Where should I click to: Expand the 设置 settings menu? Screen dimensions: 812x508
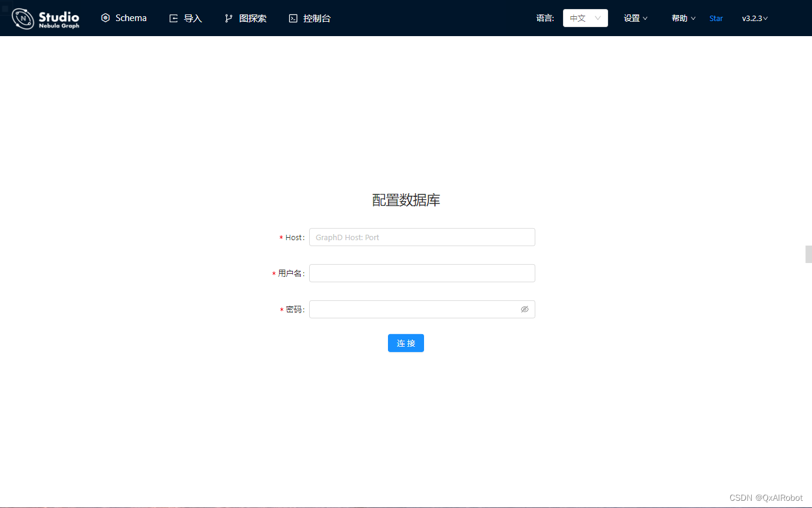[636, 18]
